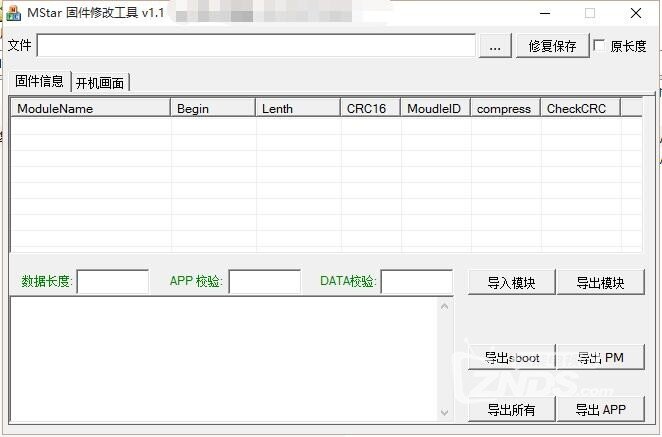Toggle the 原长度 checkbox
The height and width of the screenshot is (437, 662).
click(x=599, y=45)
